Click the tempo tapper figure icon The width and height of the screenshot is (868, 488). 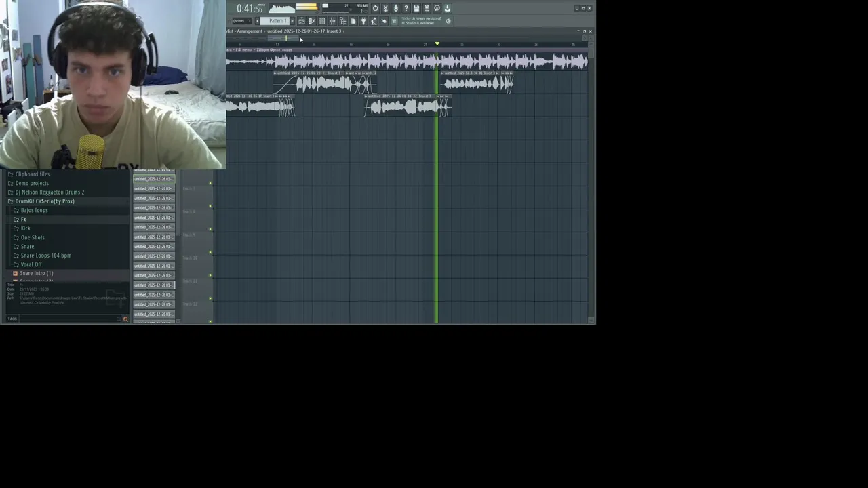[374, 21]
